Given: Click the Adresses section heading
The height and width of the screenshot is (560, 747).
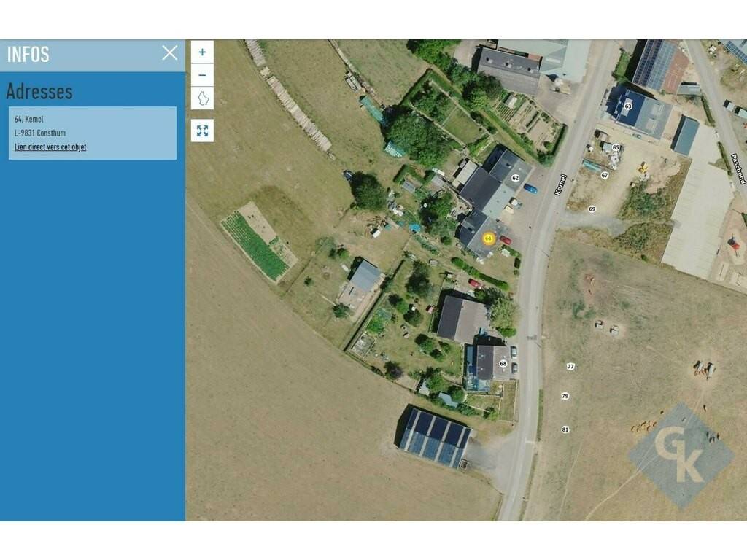Looking at the screenshot, I should (39, 91).
